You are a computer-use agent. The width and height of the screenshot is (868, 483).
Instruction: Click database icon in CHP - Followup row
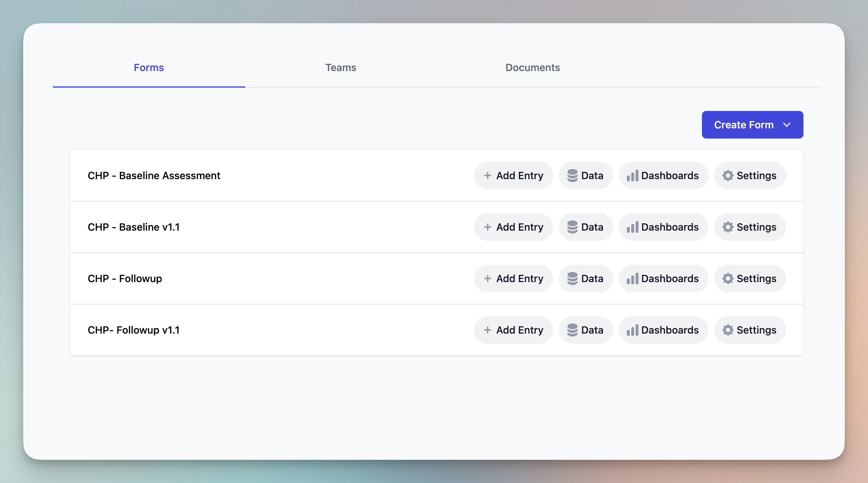click(572, 278)
